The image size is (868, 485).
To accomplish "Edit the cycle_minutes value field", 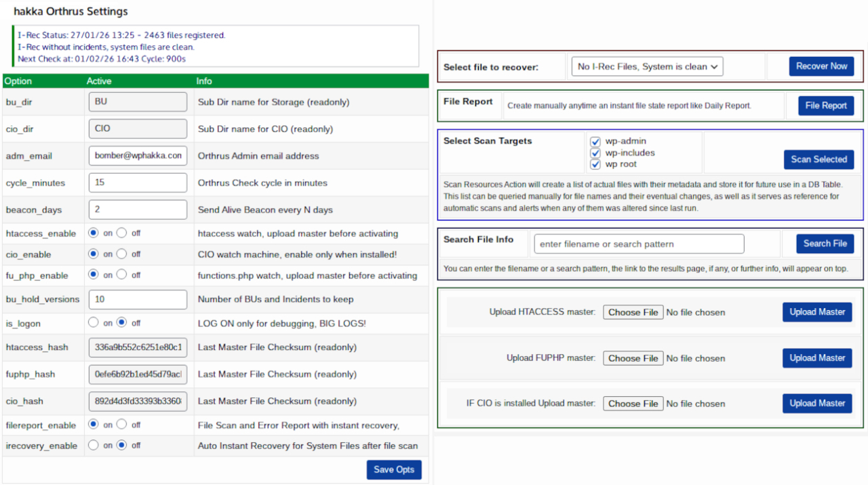I will 138,183.
